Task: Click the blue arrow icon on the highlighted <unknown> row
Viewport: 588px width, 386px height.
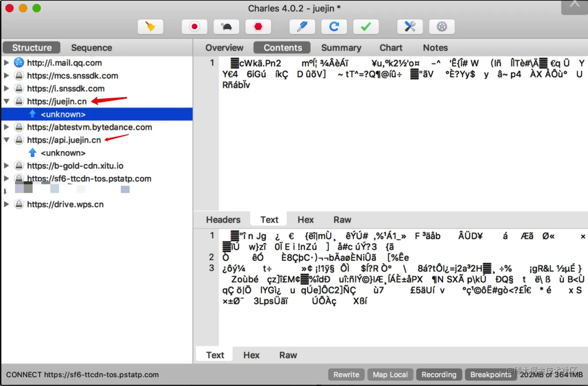Action: [x=32, y=114]
